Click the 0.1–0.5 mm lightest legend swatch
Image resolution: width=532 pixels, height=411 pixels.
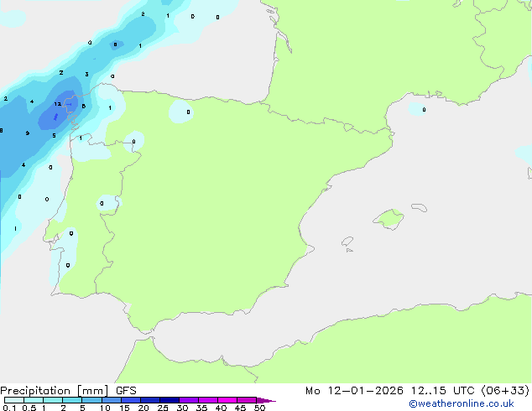pyautogui.click(x=14, y=400)
